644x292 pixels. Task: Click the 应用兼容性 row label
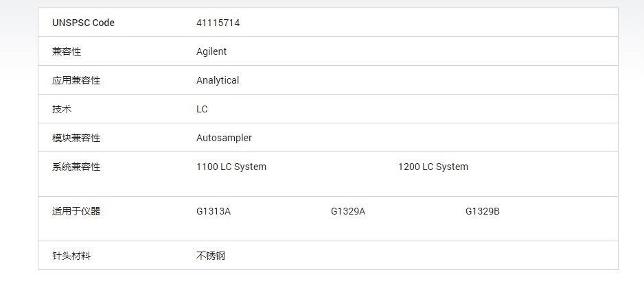pos(76,80)
